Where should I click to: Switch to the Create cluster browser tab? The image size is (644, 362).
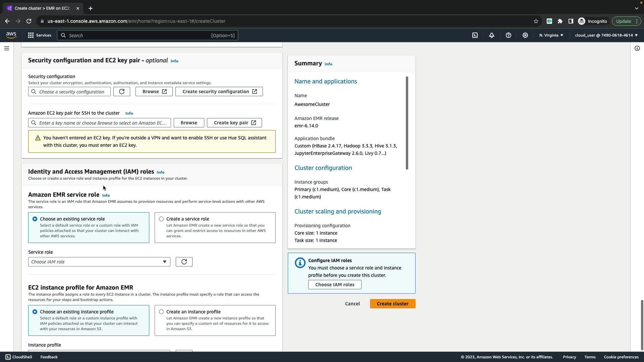point(42,8)
